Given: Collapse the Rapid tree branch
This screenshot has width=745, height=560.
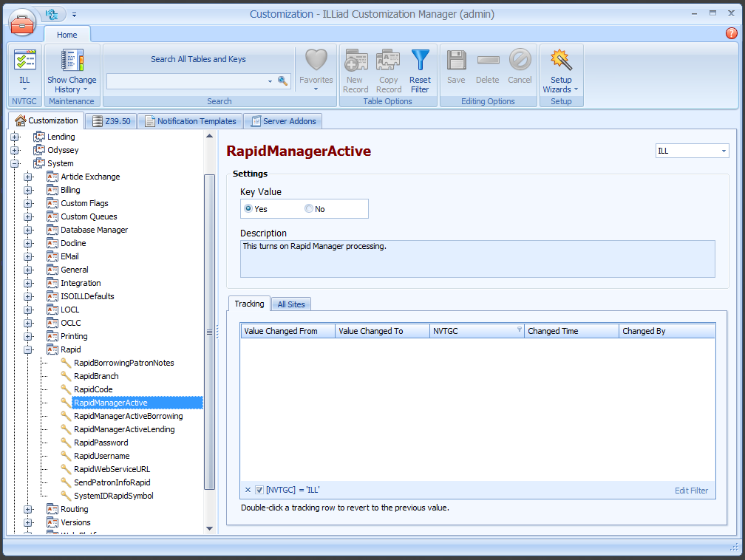Looking at the screenshot, I should click(x=28, y=349).
